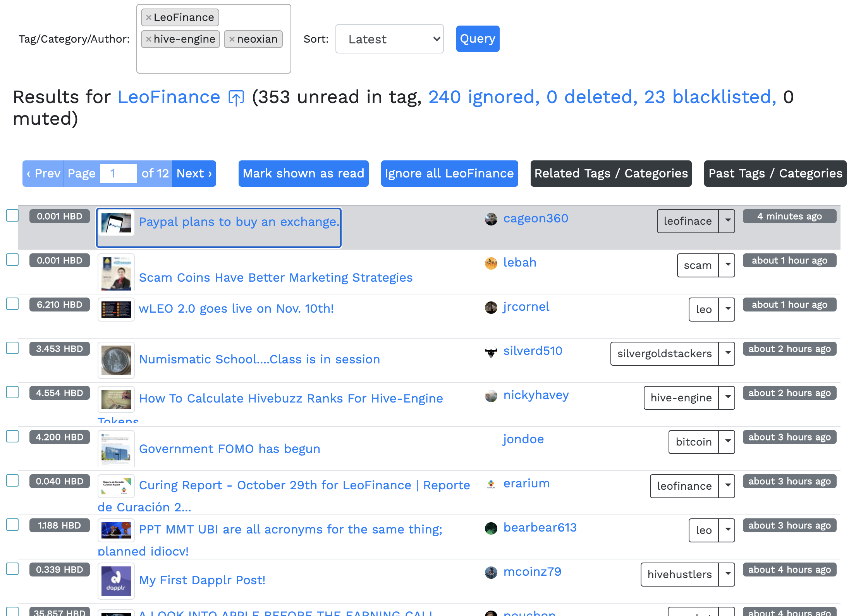Go to Prev page
Screen dimensions: 856x616
click(43, 174)
